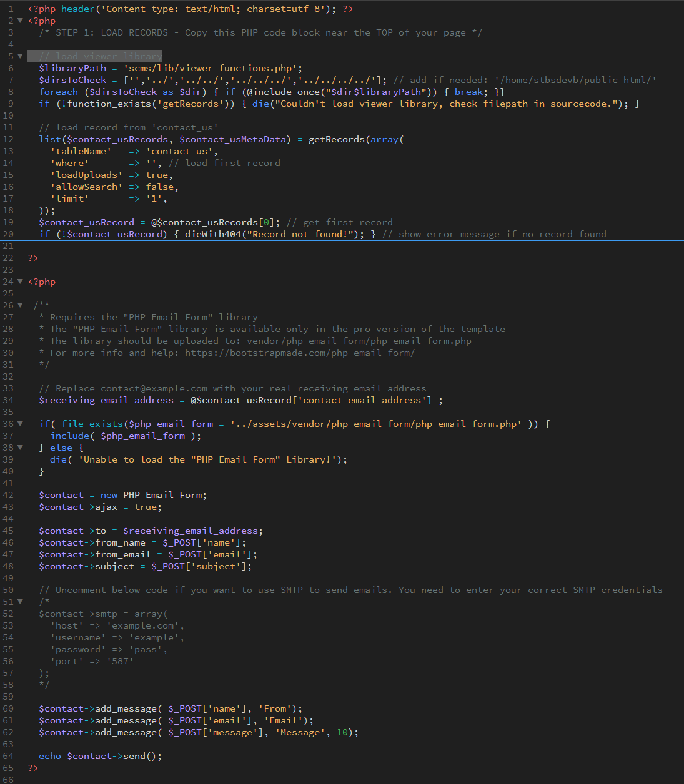This screenshot has height=784, width=684.
Task: Collapse the file_exists if block at line 36
Action: 20,424
